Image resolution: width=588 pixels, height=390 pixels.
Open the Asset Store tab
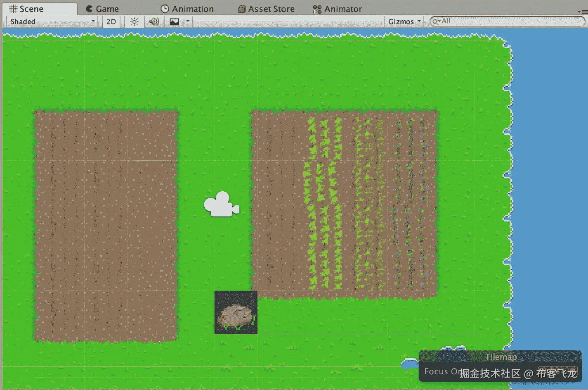tap(266, 9)
